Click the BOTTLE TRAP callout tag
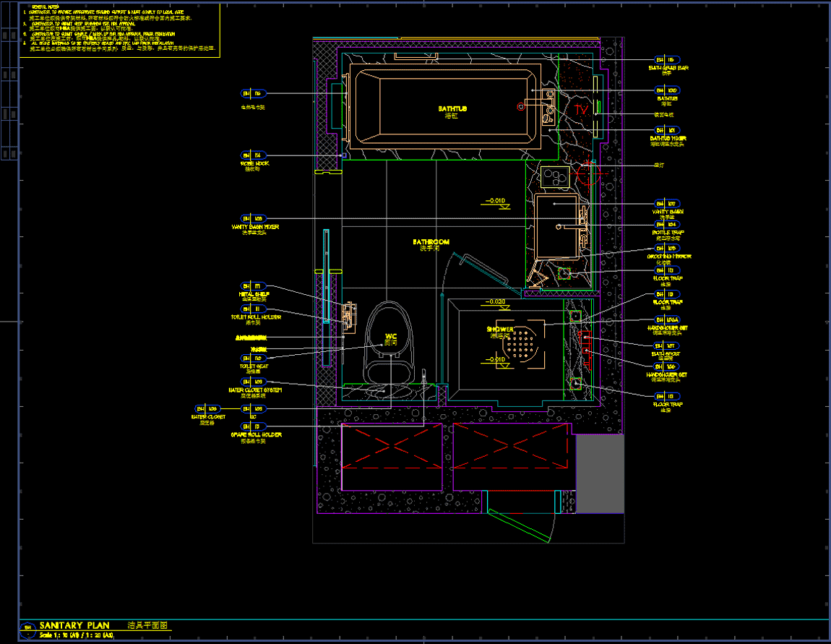The width and height of the screenshot is (831, 644). [666, 225]
